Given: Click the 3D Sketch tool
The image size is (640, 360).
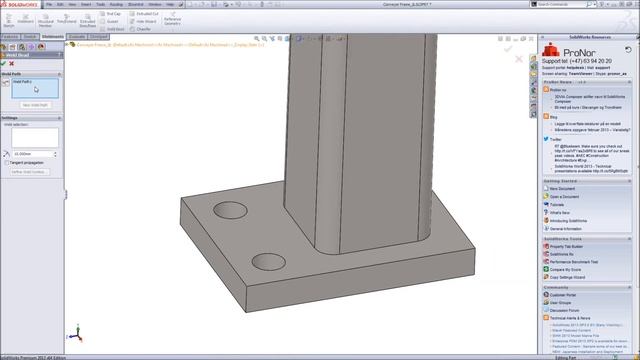Looking at the screenshot, I should point(9,20).
